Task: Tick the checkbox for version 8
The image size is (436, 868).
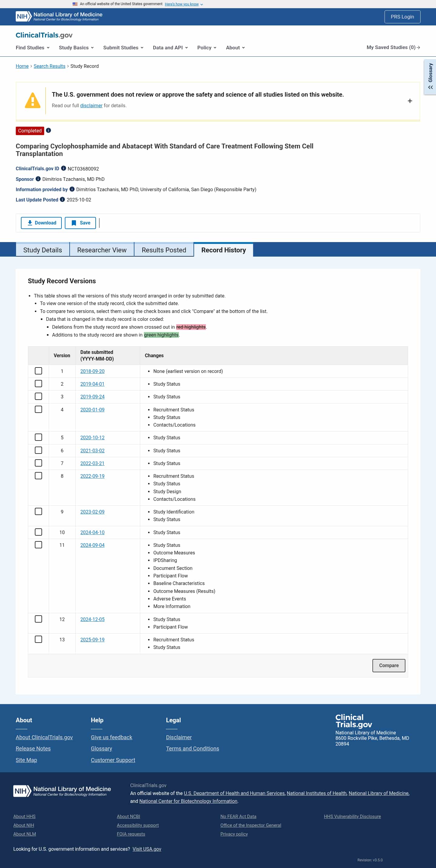Action: [x=38, y=475]
